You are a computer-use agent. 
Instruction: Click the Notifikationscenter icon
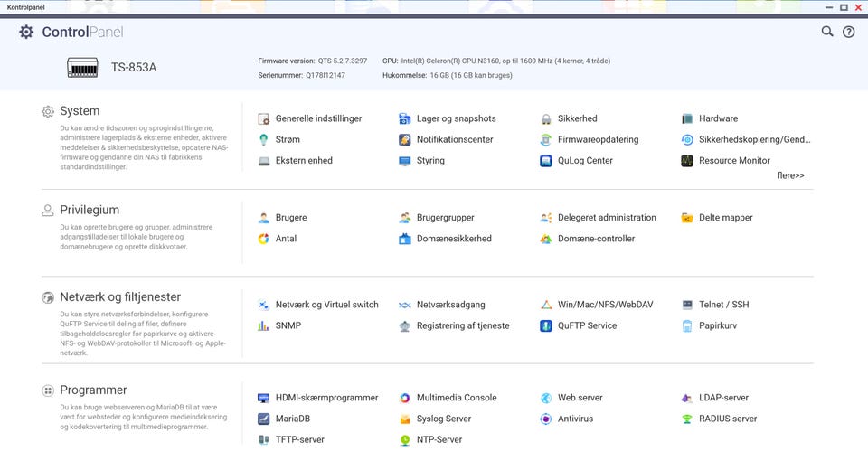click(x=405, y=140)
